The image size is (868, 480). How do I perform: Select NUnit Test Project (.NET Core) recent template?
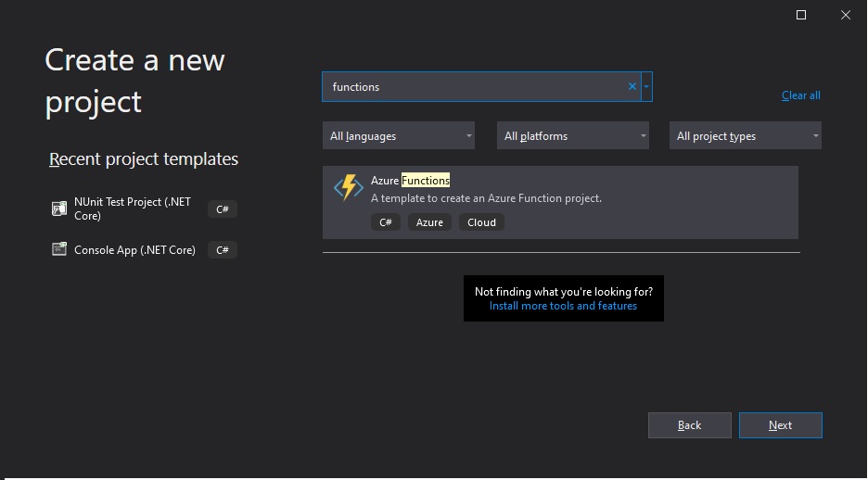pos(133,208)
